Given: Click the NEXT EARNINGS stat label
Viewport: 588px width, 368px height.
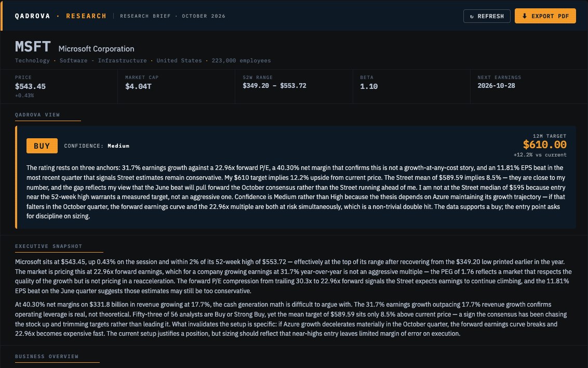Looking at the screenshot, I should (499, 77).
